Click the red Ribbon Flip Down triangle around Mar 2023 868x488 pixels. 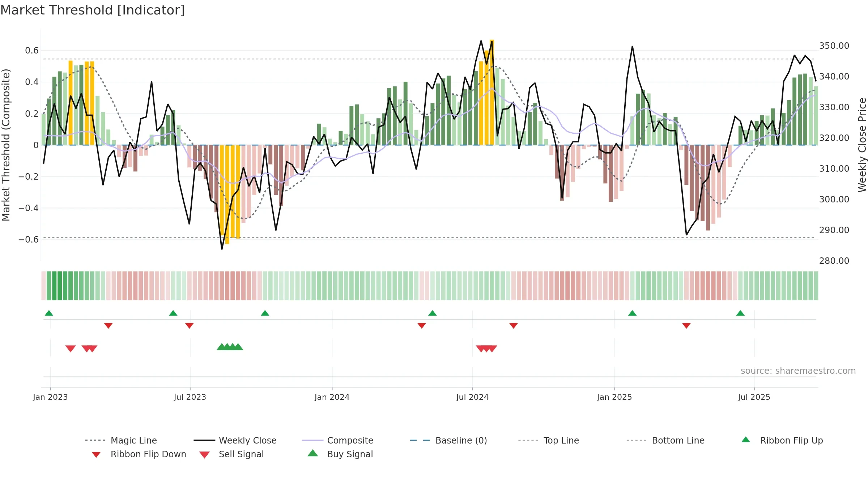click(109, 325)
